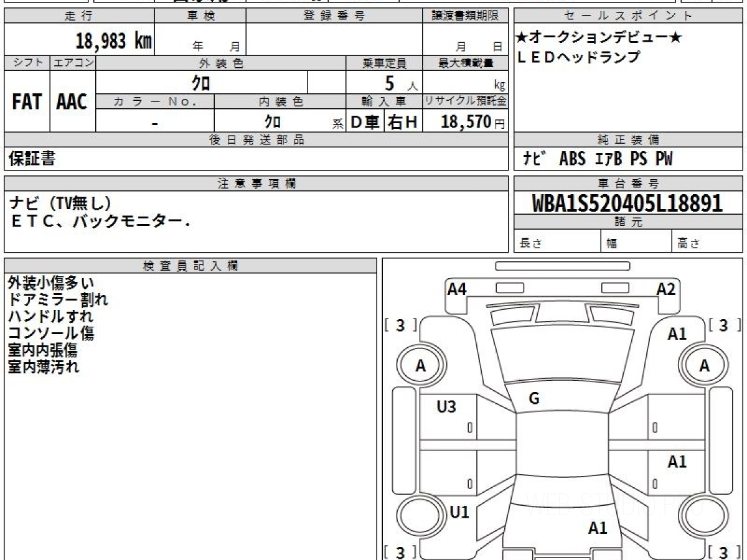Select the A2 damage mark on the diagram

[666, 289]
